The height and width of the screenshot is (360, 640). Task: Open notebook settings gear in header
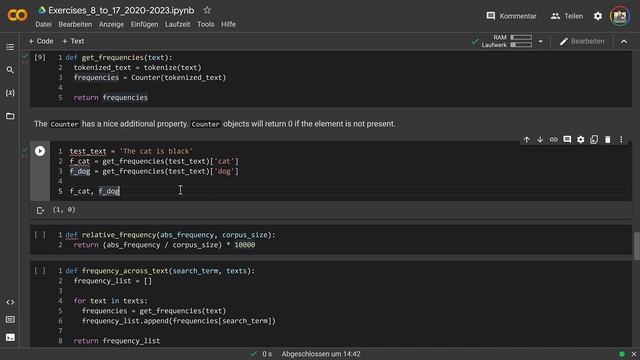pyautogui.click(x=598, y=16)
